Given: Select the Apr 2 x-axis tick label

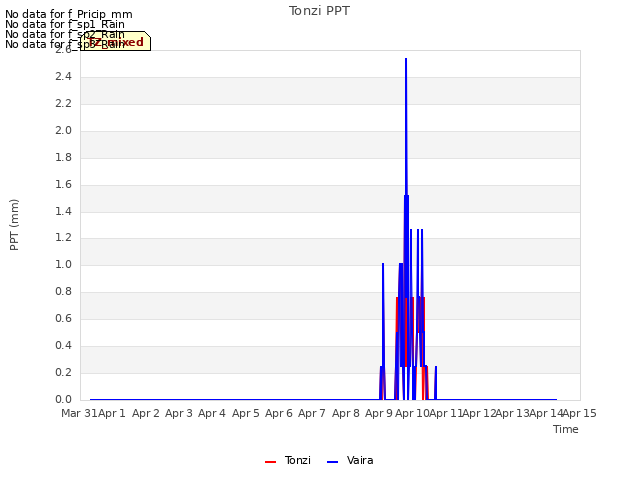Looking at the screenshot, I should pos(146,413).
